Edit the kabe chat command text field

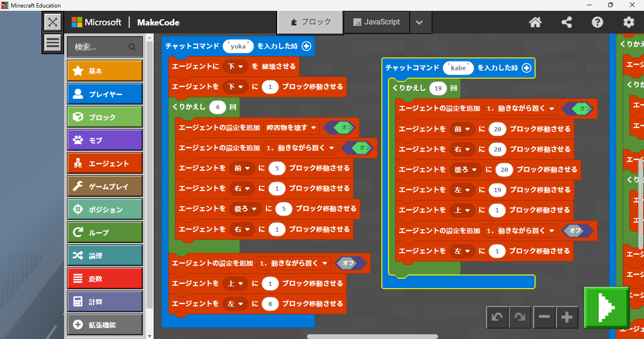458,68
